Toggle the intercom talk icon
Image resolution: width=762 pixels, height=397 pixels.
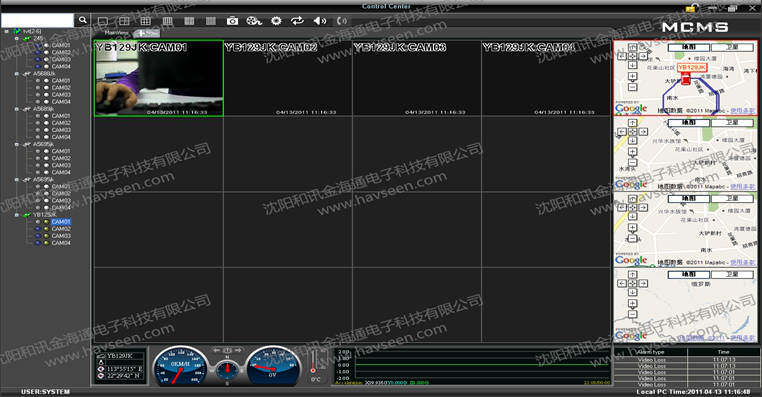point(342,20)
